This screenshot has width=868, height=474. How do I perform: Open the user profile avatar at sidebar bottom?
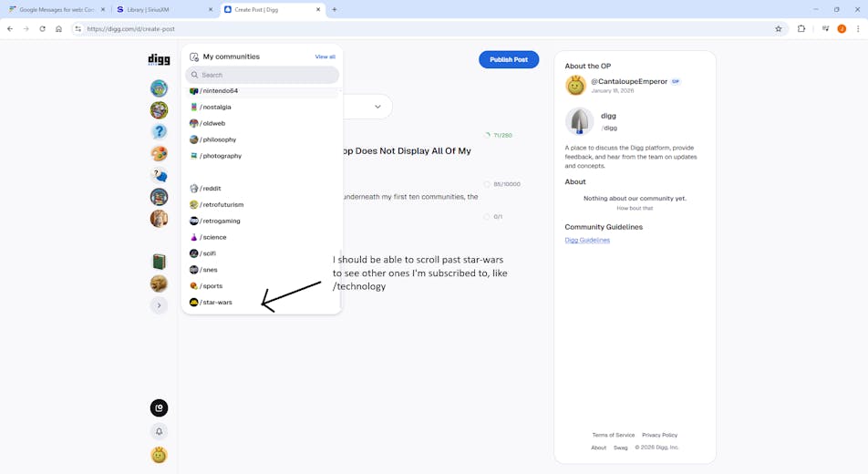pos(159,455)
